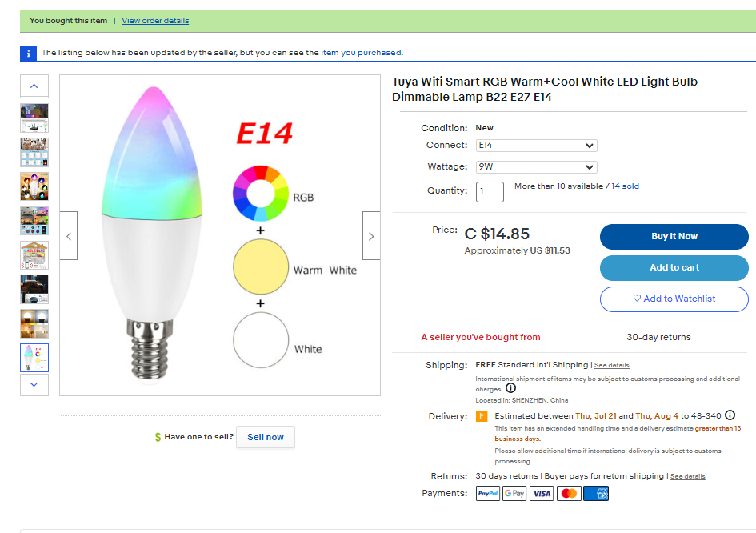The image size is (756, 533).
Task: Click the blue info icon in notice bar
Action: [28, 54]
